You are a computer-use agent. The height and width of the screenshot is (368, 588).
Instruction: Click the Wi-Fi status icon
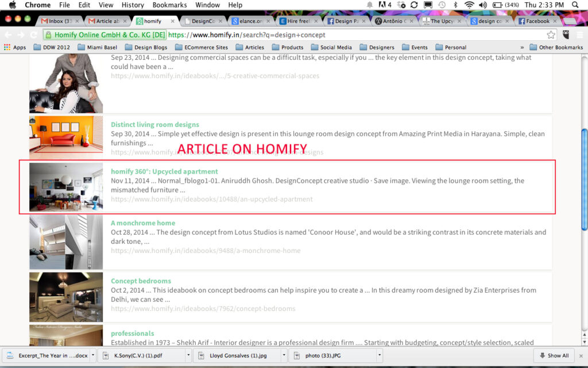point(469,5)
